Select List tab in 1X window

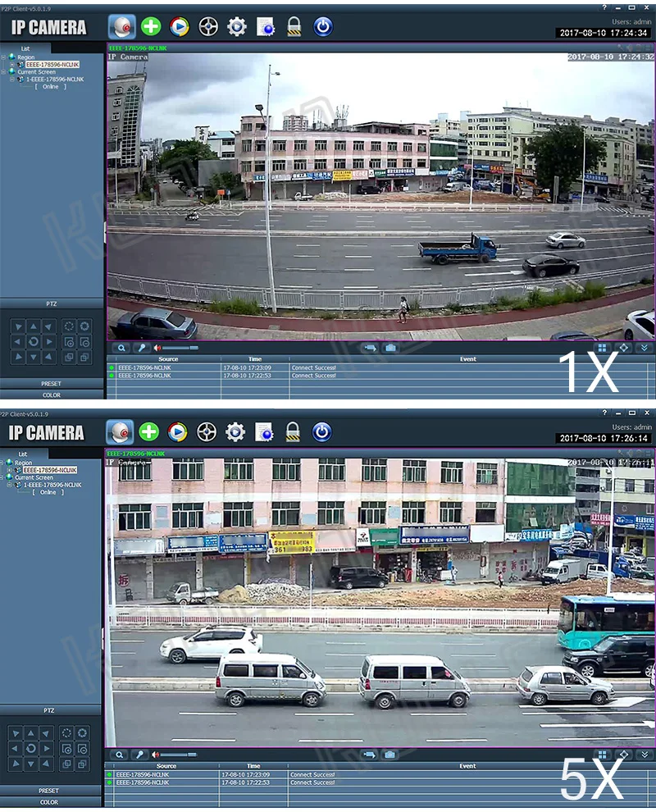coord(25,48)
